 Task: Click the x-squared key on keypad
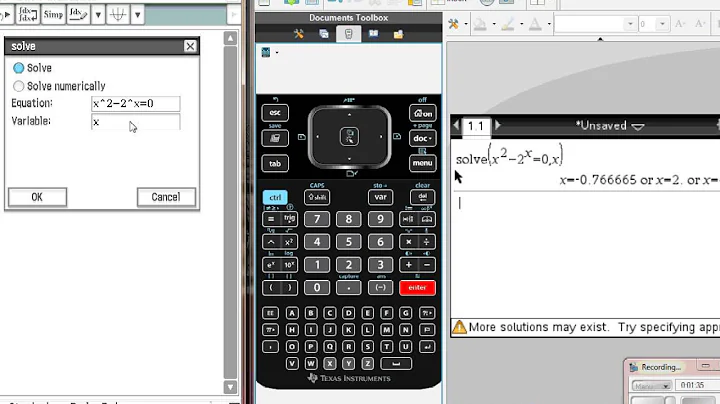[x=289, y=242]
